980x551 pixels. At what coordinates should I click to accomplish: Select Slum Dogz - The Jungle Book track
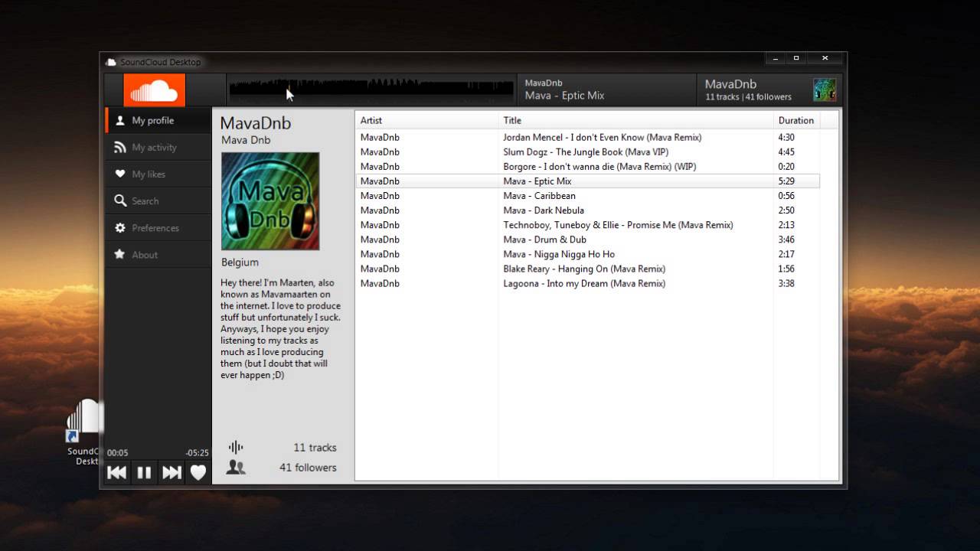click(587, 152)
